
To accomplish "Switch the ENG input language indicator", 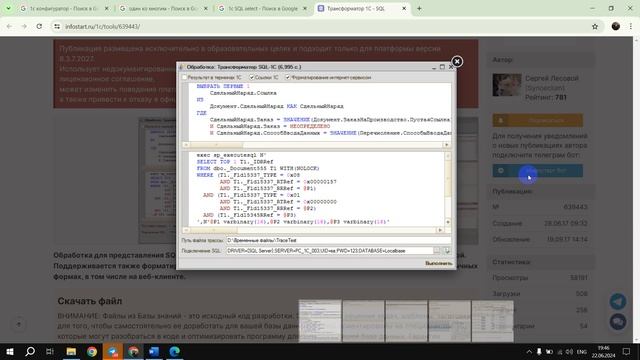I will coord(582,351).
